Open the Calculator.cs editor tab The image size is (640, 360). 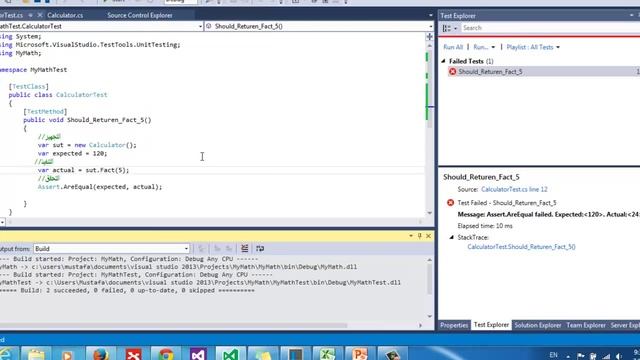(x=65, y=15)
